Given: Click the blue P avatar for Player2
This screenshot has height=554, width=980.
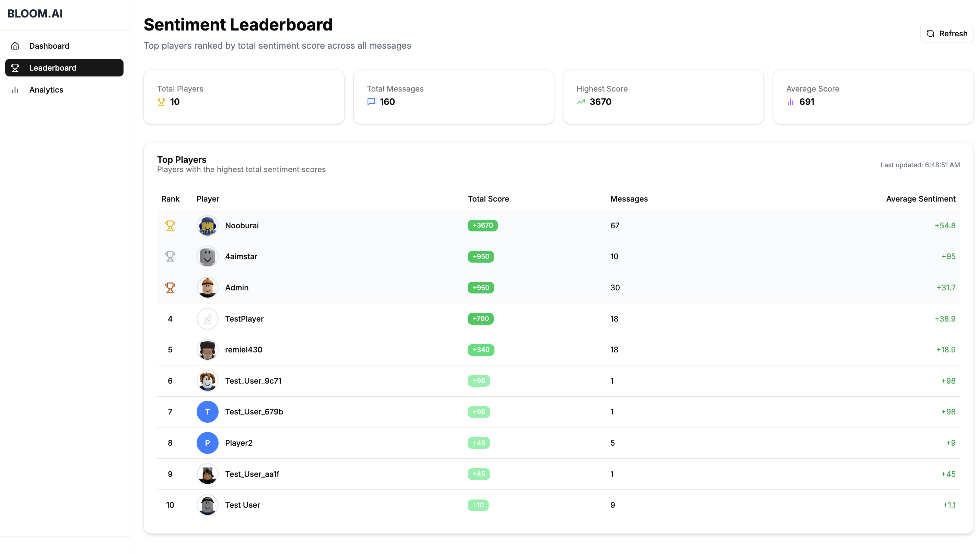Looking at the screenshot, I should [207, 443].
